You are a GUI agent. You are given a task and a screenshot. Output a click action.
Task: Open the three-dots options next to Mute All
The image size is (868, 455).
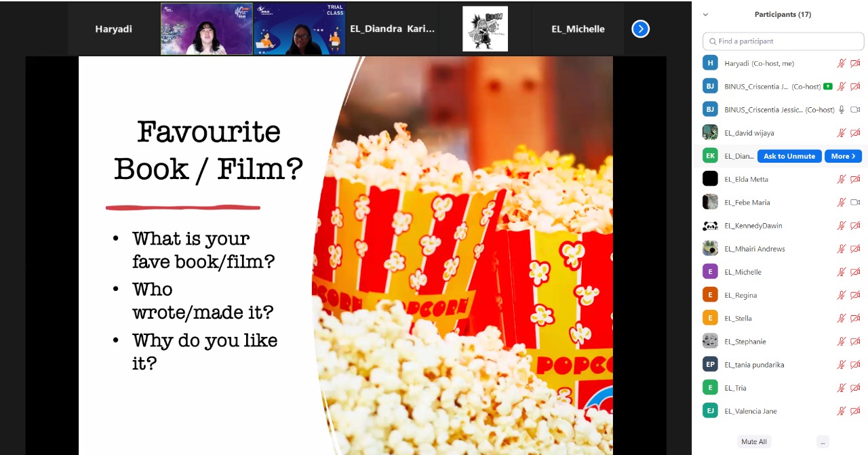823,441
